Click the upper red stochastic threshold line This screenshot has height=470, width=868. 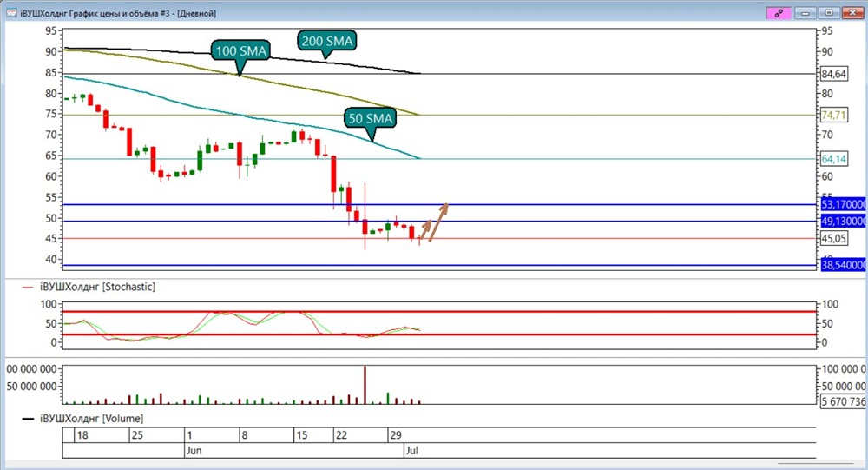439,312
